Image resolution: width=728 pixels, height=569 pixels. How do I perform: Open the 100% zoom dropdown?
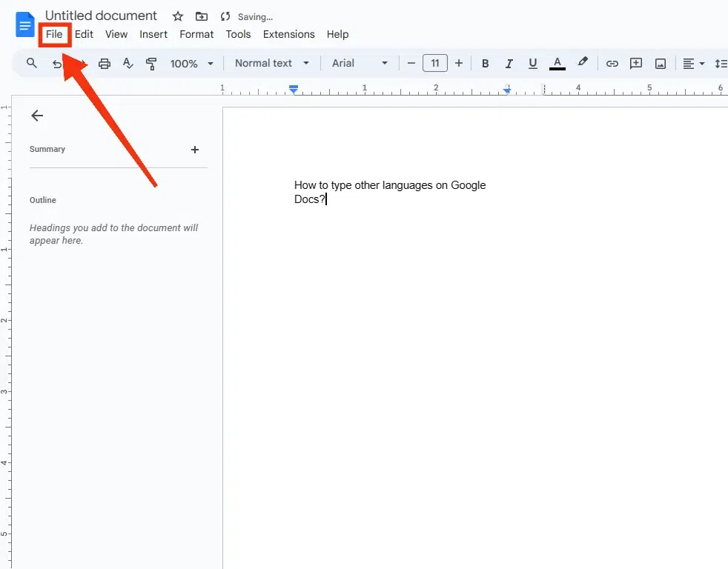[191, 64]
